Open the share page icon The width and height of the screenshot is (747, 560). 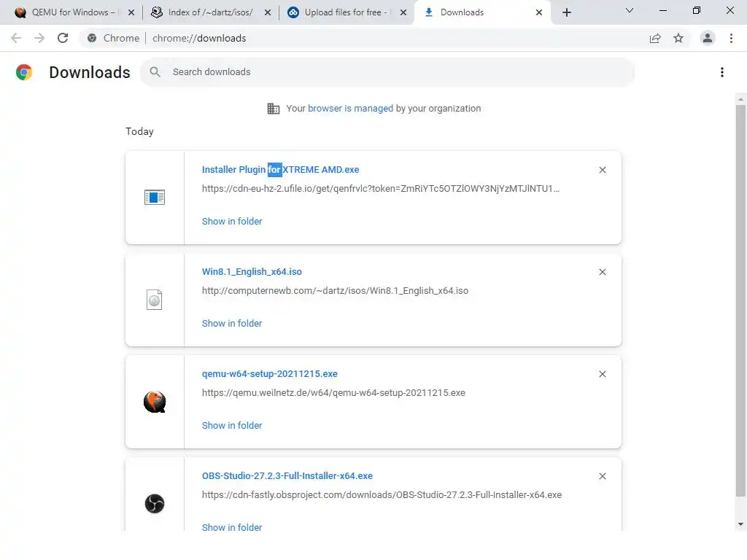click(x=655, y=38)
